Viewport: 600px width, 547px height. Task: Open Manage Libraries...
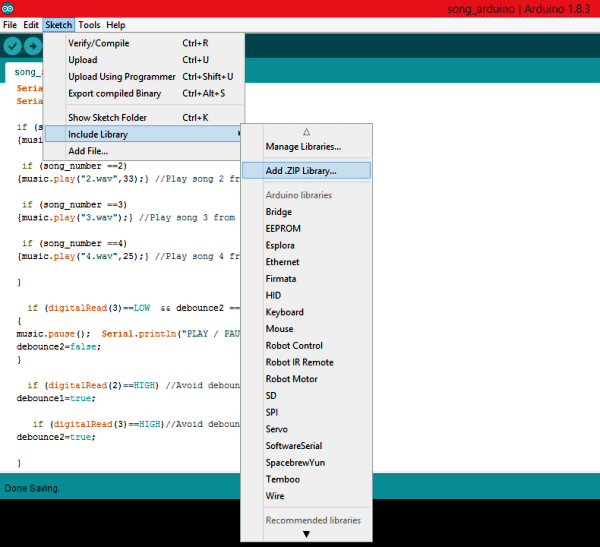tap(306, 147)
